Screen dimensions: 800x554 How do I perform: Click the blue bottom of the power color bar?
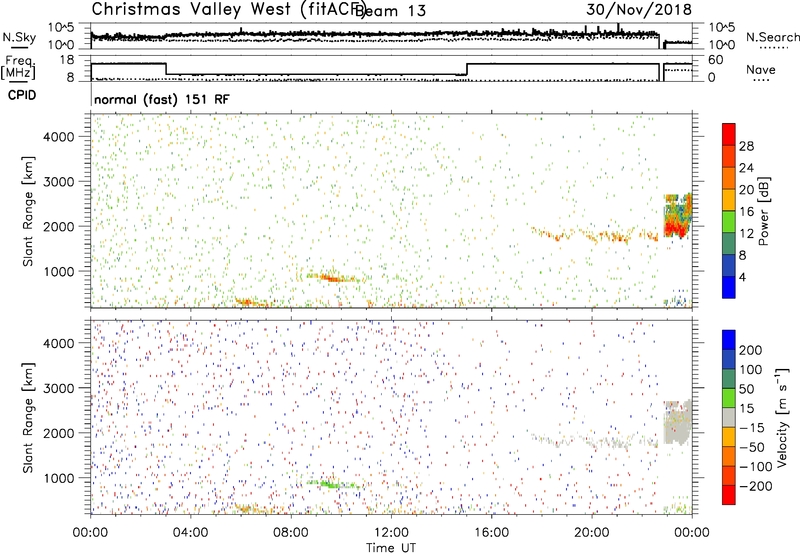(729, 287)
